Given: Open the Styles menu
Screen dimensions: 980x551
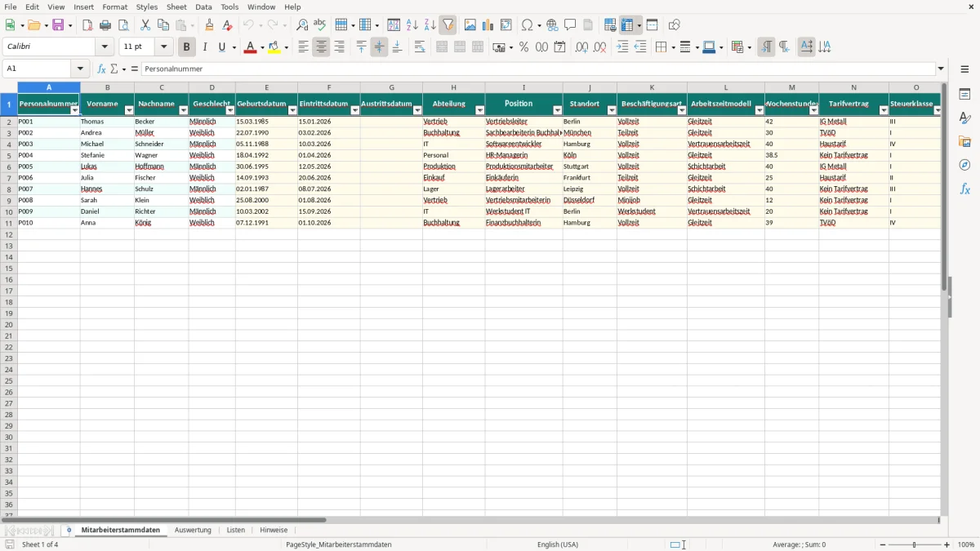Looking at the screenshot, I should pyautogui.click(x=147, y=7).
